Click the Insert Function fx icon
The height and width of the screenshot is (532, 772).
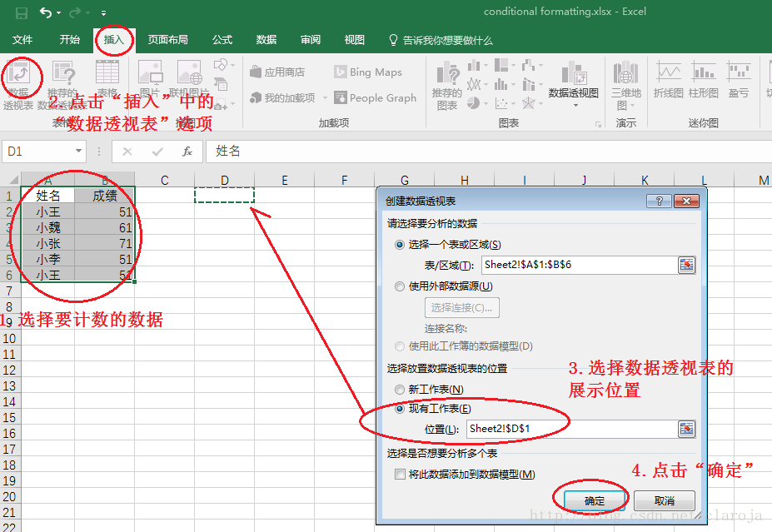point(187,151)
